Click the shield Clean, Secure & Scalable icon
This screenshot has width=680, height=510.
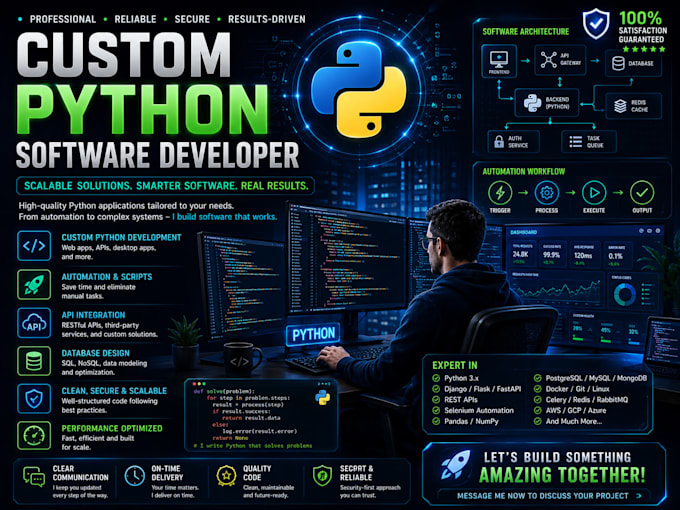click(34, 398)
